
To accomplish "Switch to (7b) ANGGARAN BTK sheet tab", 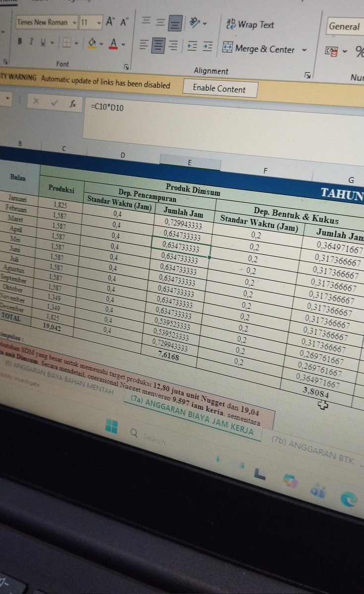I will tap(313, 450).
